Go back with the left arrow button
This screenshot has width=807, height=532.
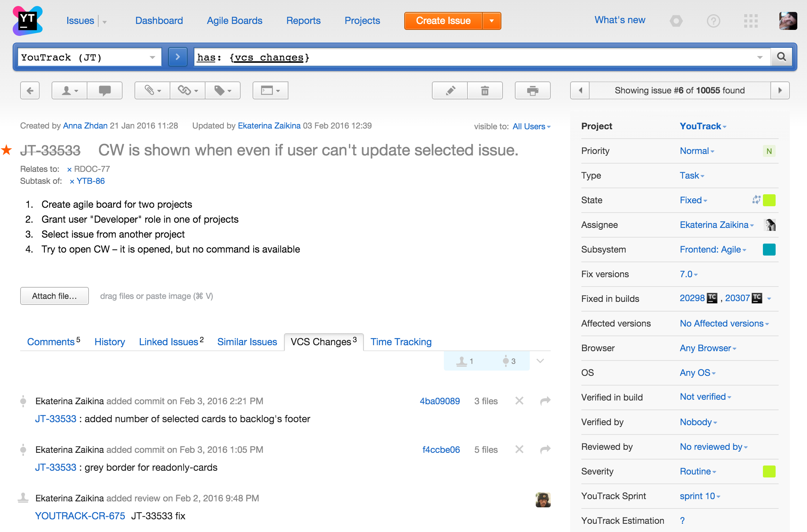click(x=30, y=90)
